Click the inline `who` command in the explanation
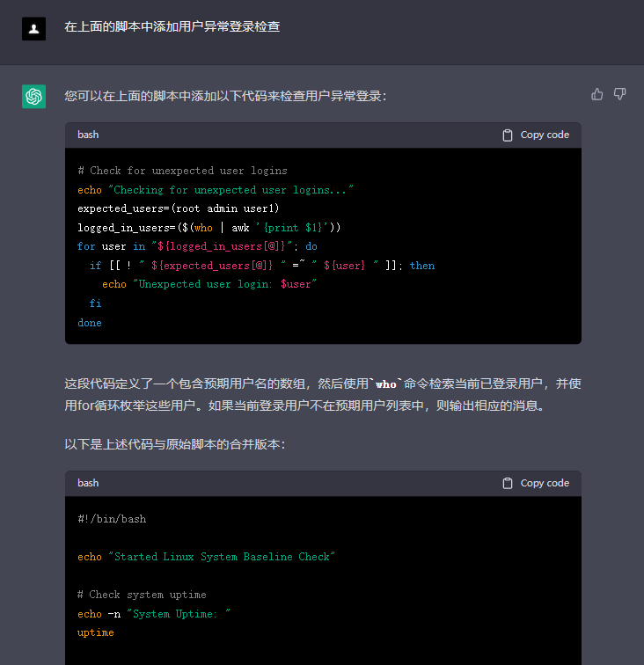Viewport: 644px width, 665px height. click(386, 384)
